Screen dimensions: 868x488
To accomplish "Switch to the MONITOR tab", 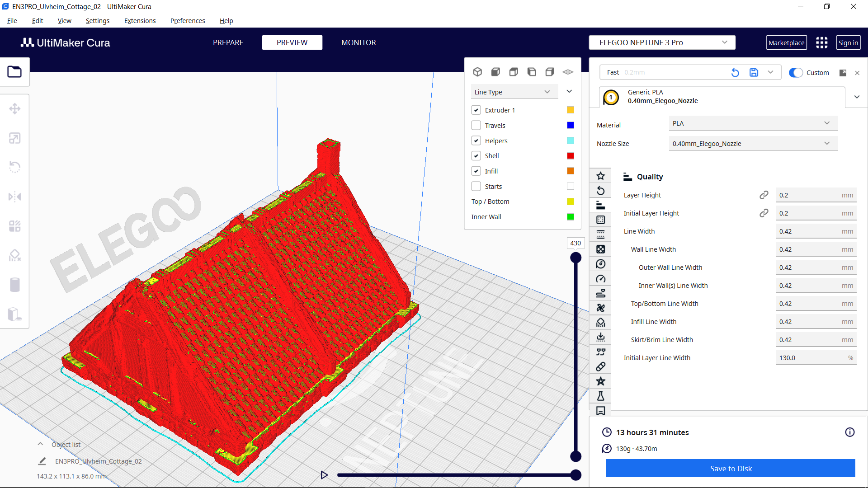I will pos(359,42).
